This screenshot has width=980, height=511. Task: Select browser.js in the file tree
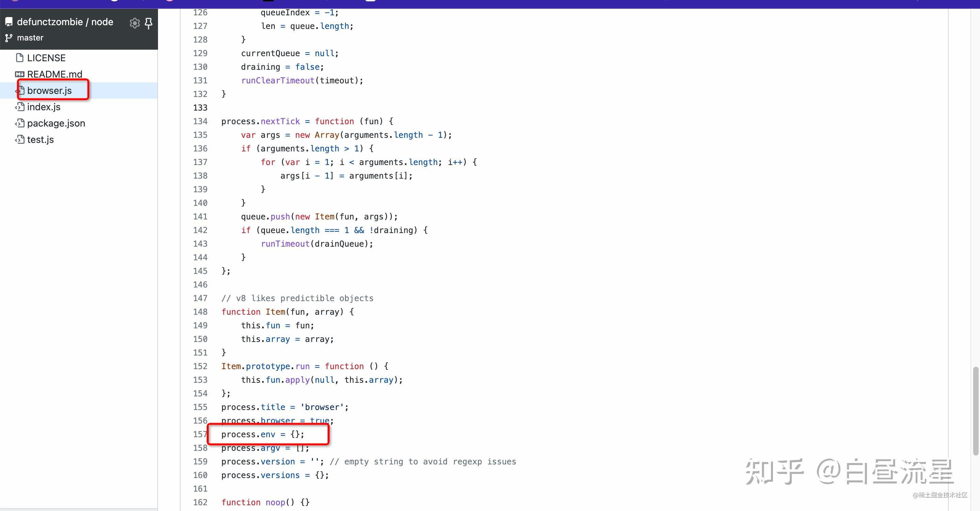tap(49, 90)
